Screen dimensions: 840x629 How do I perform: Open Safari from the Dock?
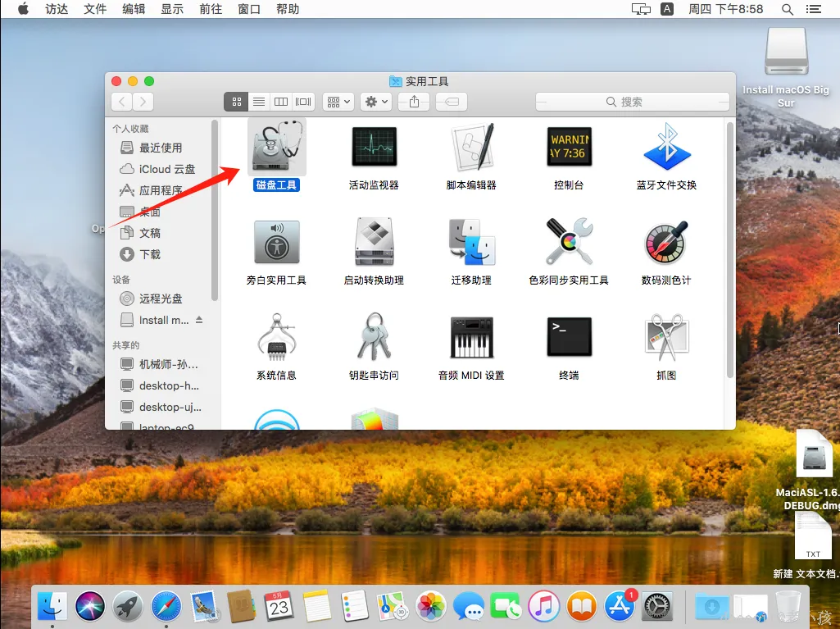click(166, 607)
